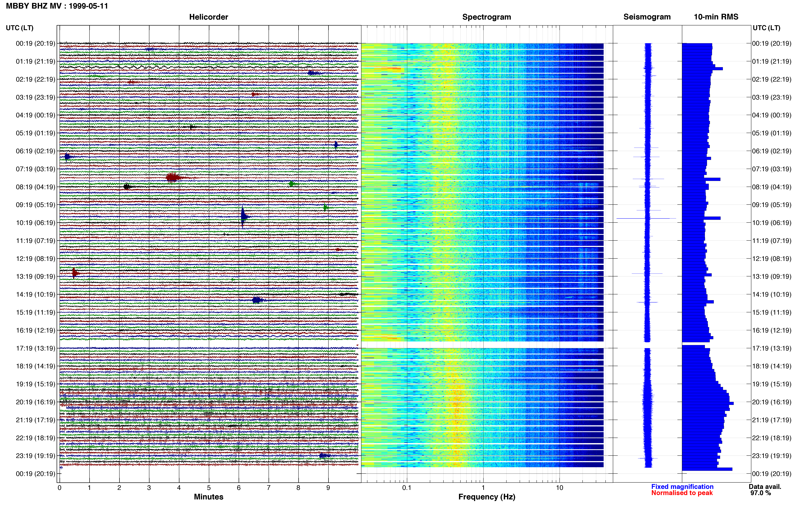Click the left time label '16:19 (12:19)'
The height and width of the screenshot is (508, 812).
(36, 330)
